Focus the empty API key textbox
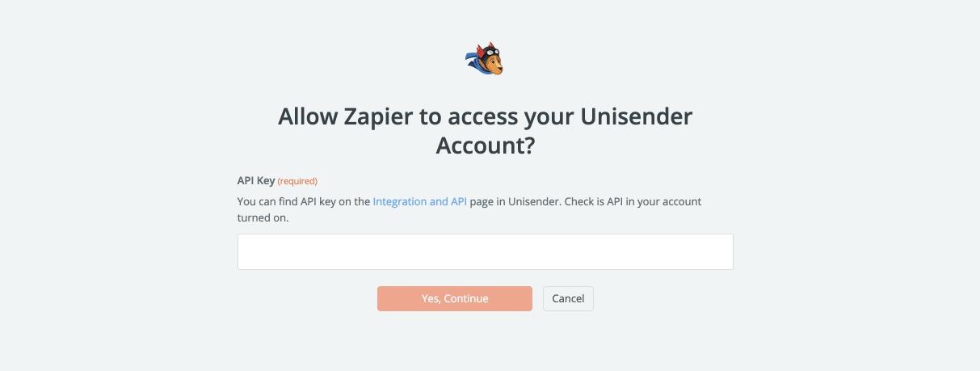 (485, 251)
